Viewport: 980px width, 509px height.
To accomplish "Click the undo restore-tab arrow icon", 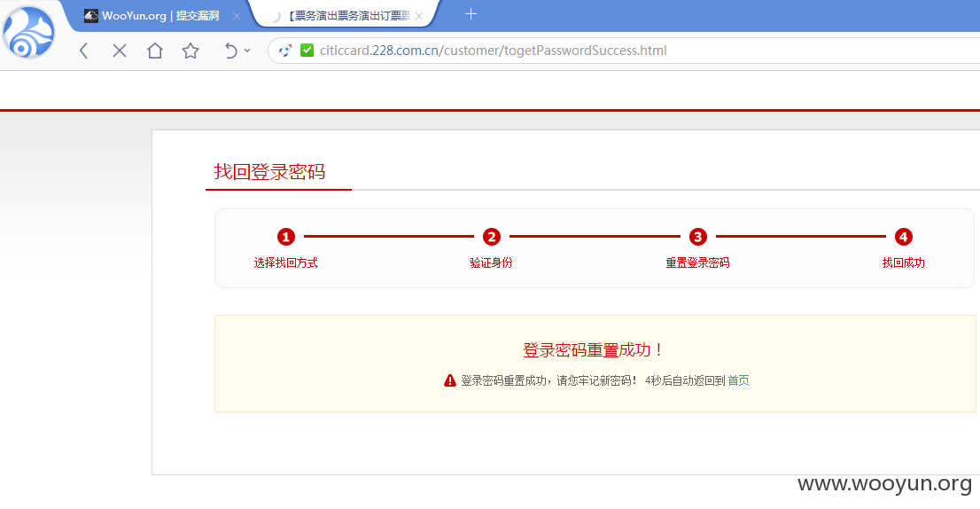I will tap(230, 51).
